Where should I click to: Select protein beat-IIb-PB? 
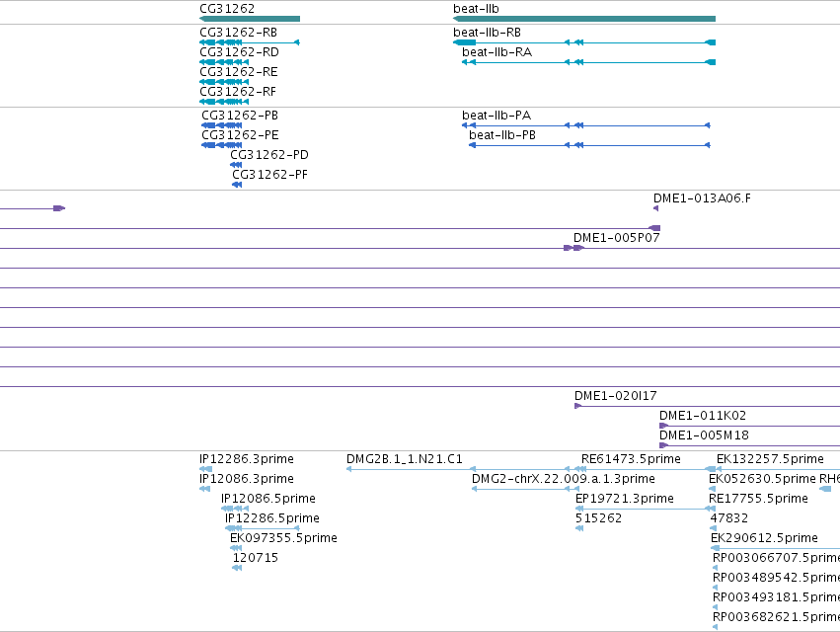502,135
